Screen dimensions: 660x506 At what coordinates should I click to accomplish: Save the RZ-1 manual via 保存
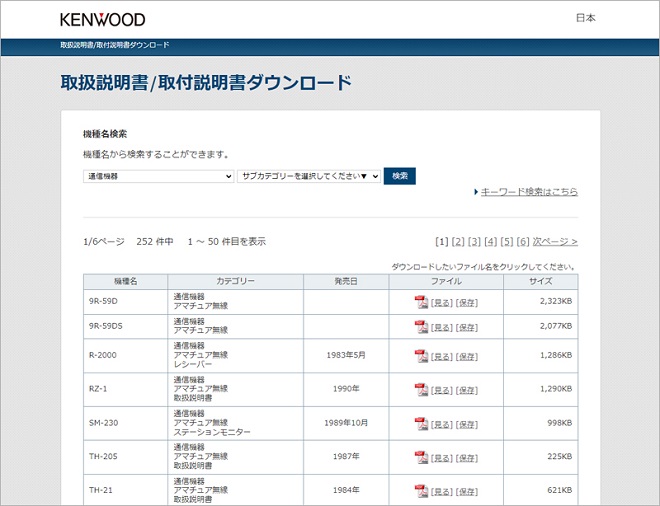[x=467, y=391]
